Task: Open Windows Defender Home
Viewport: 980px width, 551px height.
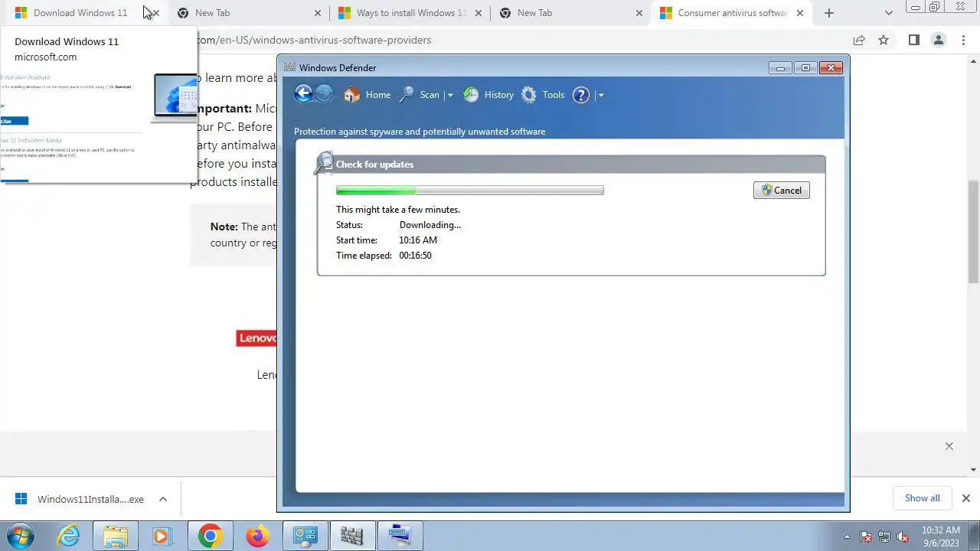Action: point(367,95)
